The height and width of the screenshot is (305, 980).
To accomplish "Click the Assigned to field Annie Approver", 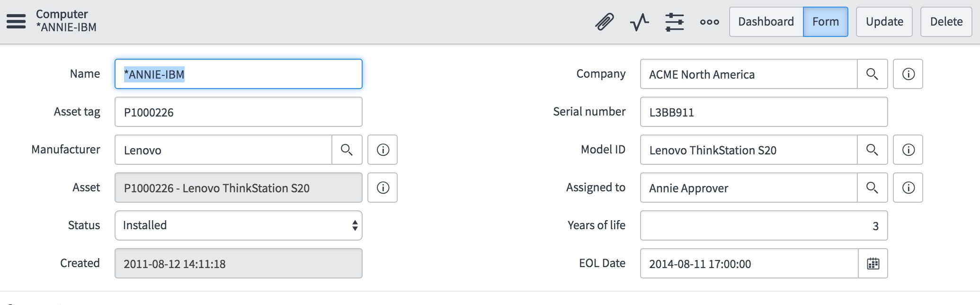I will pyautogui.click(x=749, y=188).
